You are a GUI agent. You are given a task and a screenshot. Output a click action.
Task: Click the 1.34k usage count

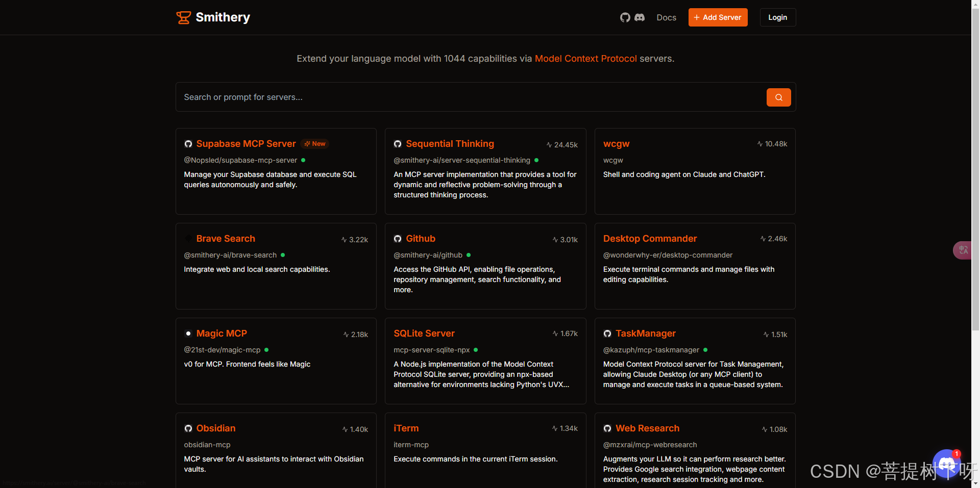[x=569, y=428]
